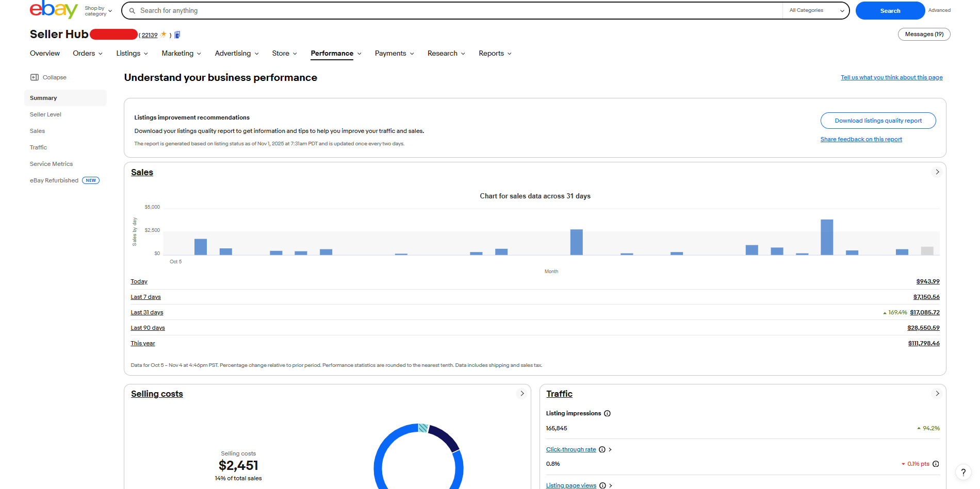The height and width of the screenshot is (489, 980).
Task: Click the blue Search button
Action: tap(890, 11)
